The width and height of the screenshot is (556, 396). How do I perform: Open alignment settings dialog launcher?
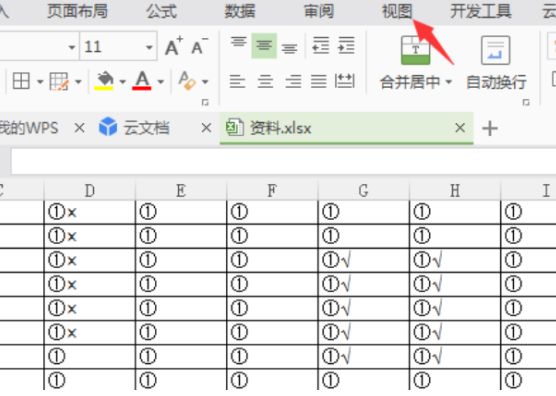point(526,102)
